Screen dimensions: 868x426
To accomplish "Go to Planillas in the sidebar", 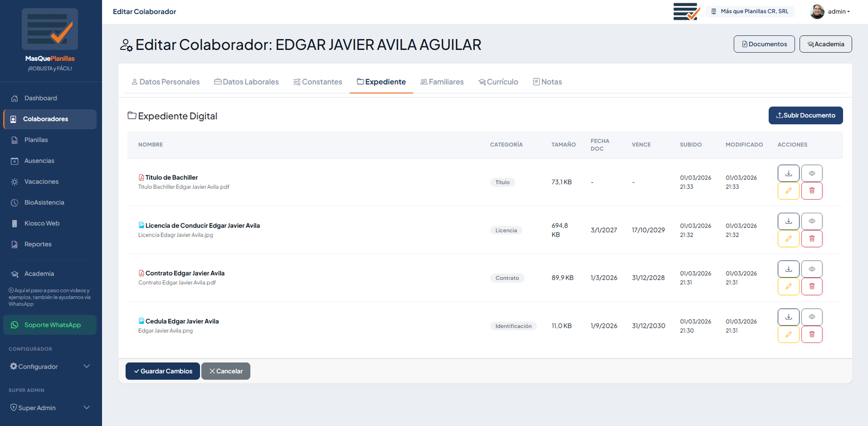I will [36, 140].
